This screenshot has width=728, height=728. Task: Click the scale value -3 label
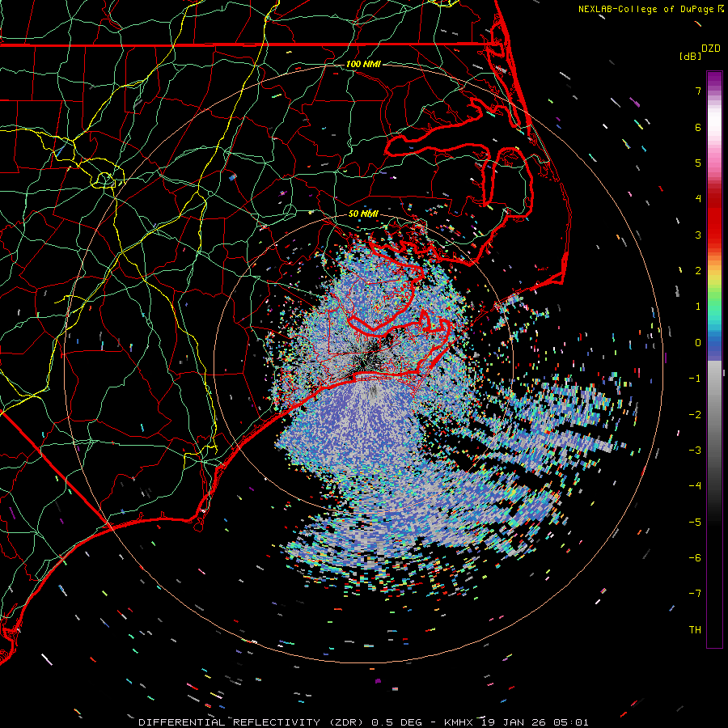(x=695, y=451)
